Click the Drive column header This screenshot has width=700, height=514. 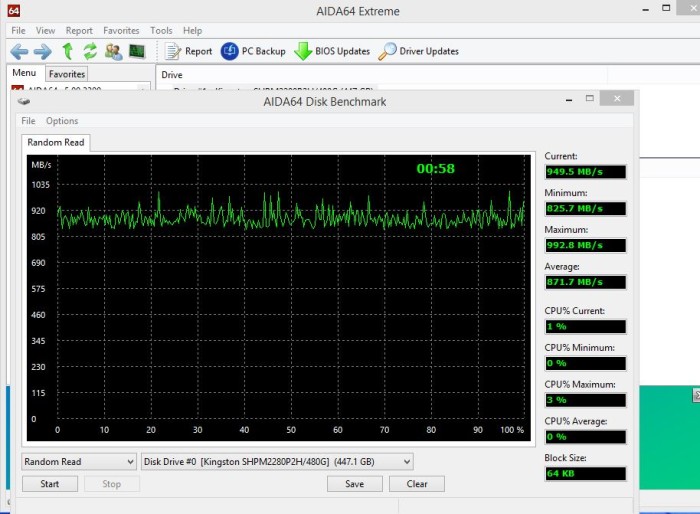pos(172,75)
